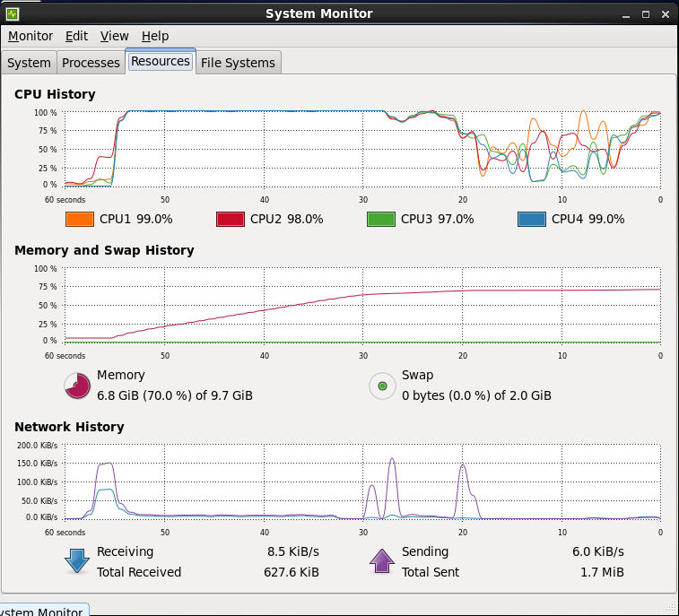Click the CPU2 98.0% label

[x=287, y=219]
